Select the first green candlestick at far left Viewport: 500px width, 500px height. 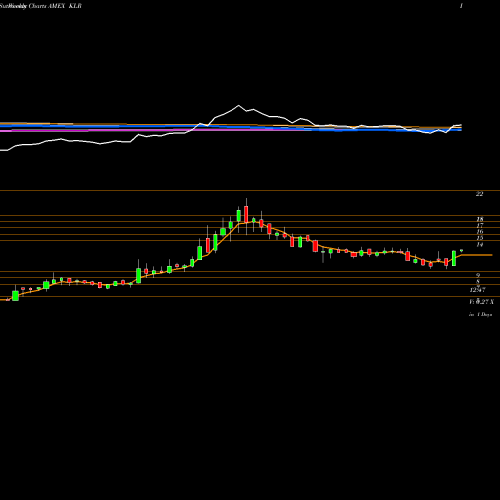15,295
